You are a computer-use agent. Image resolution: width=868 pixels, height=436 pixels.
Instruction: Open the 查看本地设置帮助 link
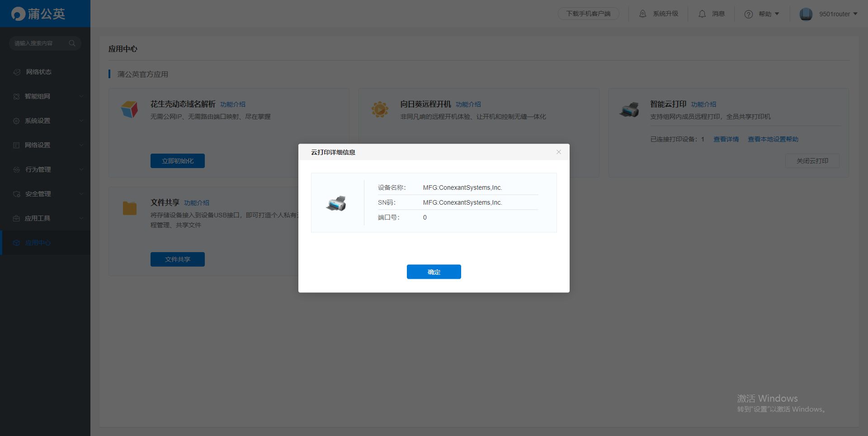(x=773, y=139)
